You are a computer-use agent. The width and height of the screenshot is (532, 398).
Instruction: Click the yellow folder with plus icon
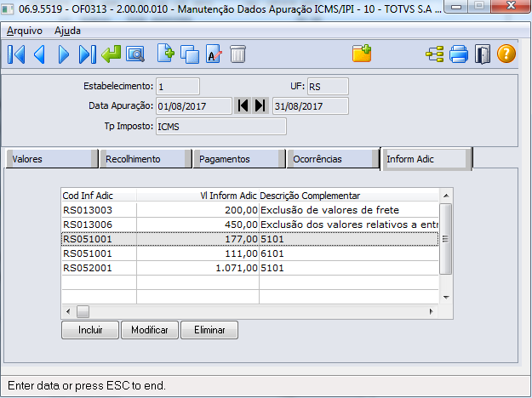point(362,54)
